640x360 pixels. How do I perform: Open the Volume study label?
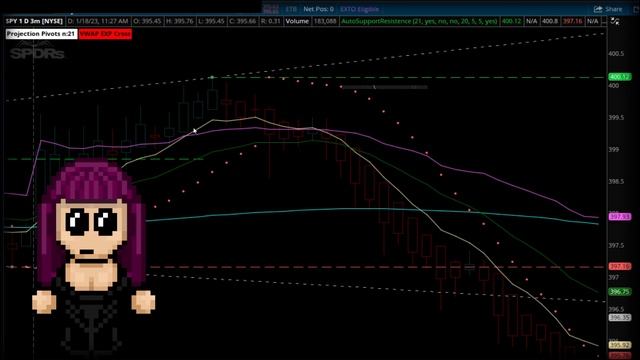tap(297, 21)
